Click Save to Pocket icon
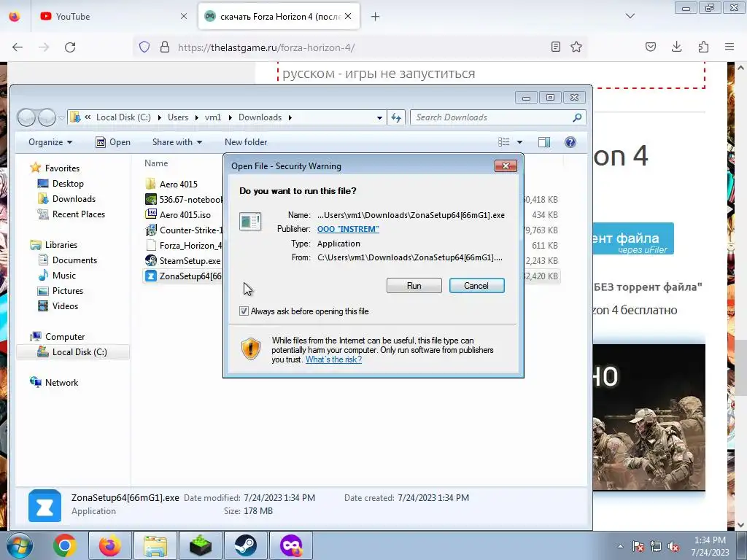 point(650,47)
